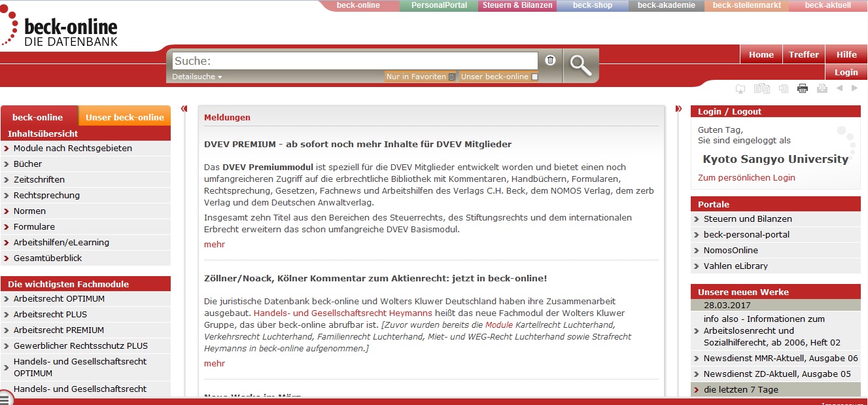Open the Zeitschriften entry

click(86, 180)
